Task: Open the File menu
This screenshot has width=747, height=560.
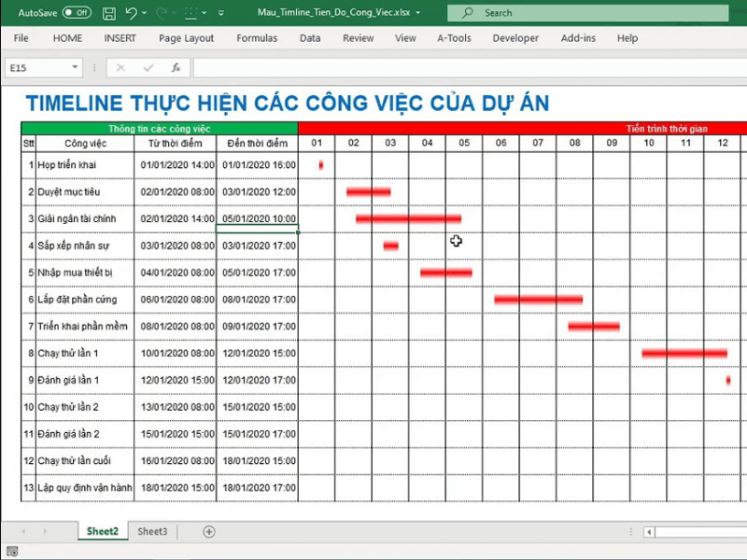Action: pos(21,38)
